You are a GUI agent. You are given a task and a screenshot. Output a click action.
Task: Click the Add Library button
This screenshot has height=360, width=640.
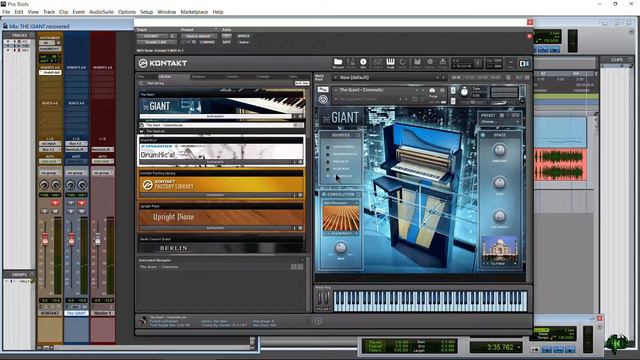pyautogui.click(x=156, y=83)
